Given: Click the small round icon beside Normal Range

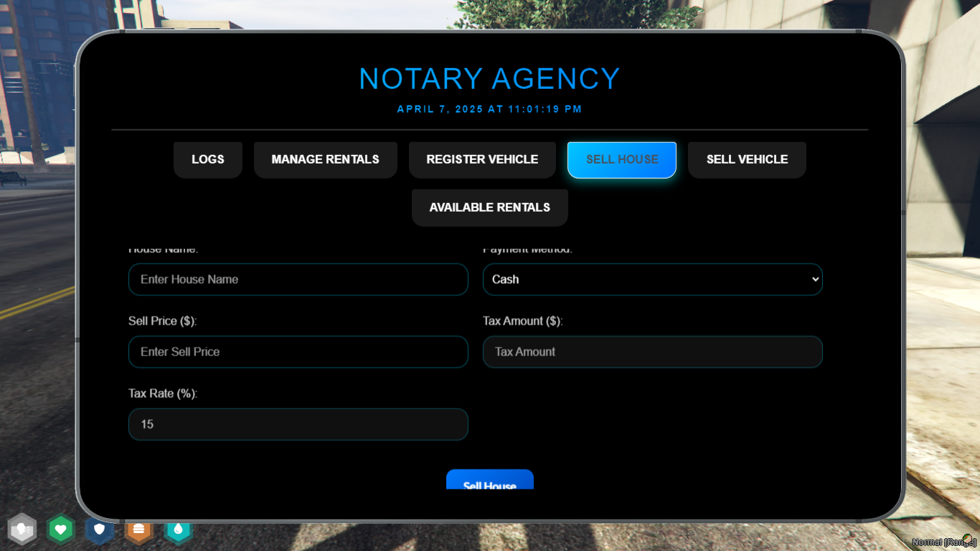Looking at the screenshot, I should pyautogui.click(x=968, y=538).
